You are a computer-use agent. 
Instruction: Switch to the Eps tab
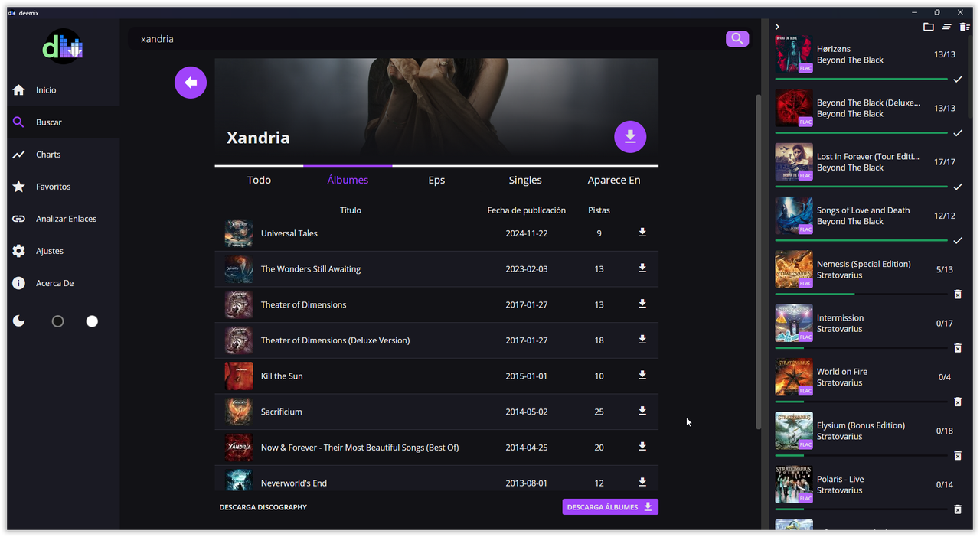click(436, 180)
